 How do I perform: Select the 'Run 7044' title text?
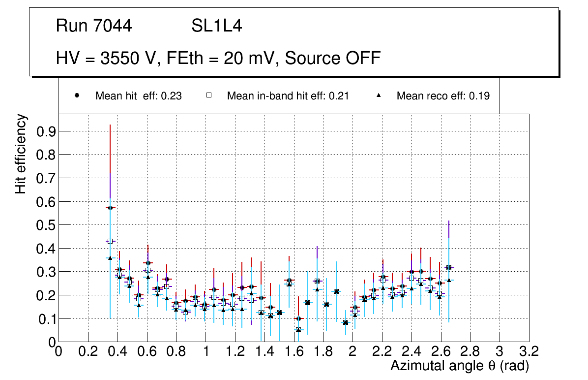[94, 26]
